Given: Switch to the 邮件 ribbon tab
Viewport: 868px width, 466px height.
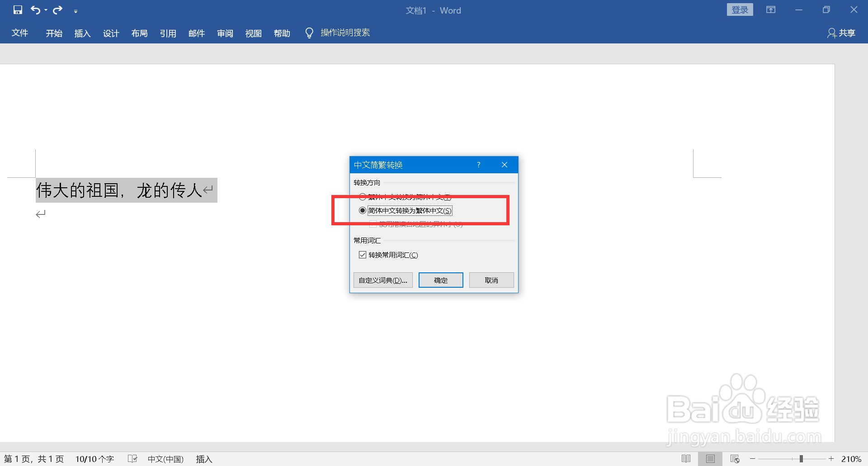Looking at the screenshot, I should click(x=196, y=33).
